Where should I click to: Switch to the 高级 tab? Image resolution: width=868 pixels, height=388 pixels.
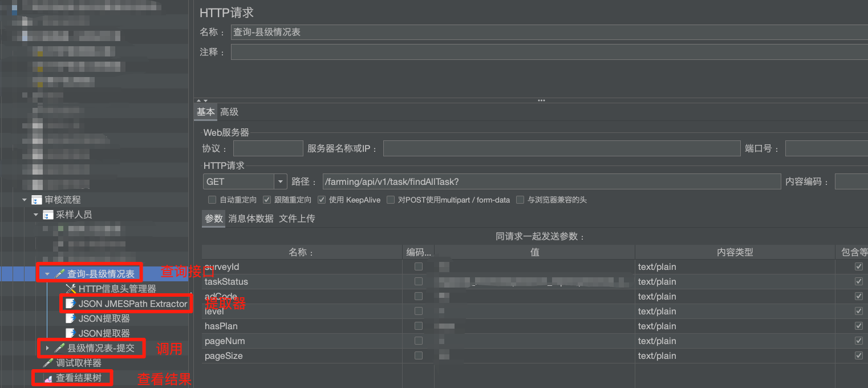point(229,112)
